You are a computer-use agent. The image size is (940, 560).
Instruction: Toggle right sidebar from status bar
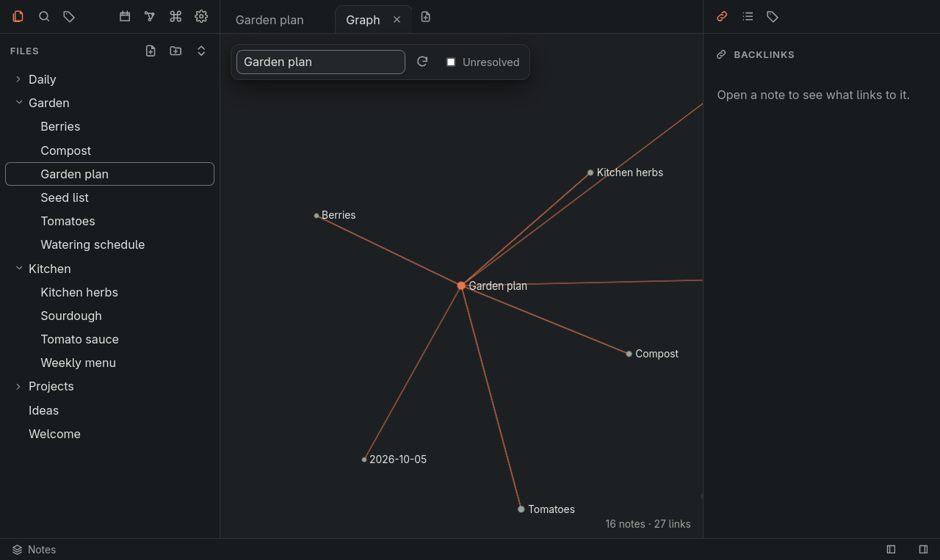click(923, 549)
